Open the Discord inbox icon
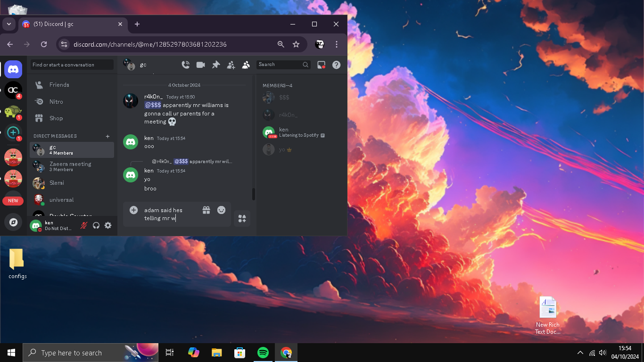This screenshot has height=362, width=644. [322, 65]
